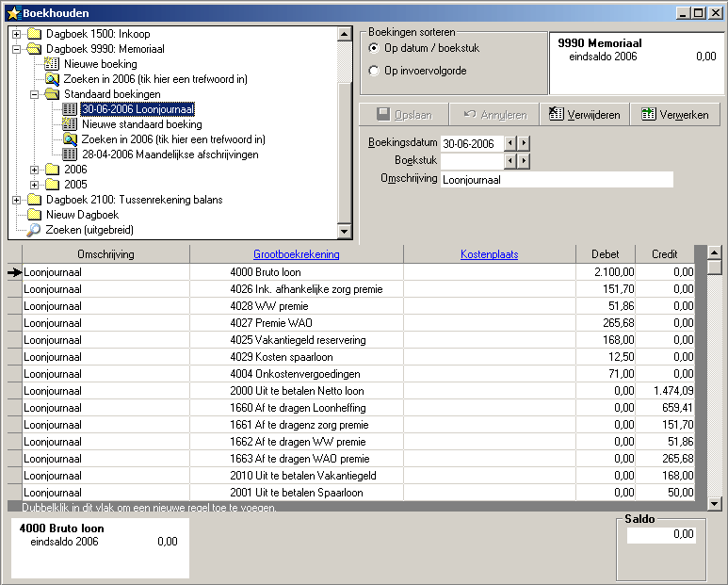Expand the Dagboek 1500 Inkoop node
Screen dimensions: 728x585
pyautogui.click(x=16, y=34)
